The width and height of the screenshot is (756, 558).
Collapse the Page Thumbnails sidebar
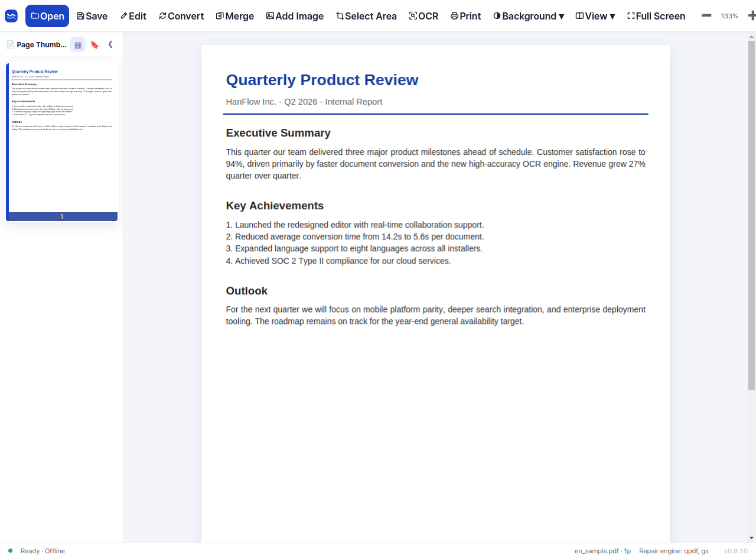click(x=110, y=44)
